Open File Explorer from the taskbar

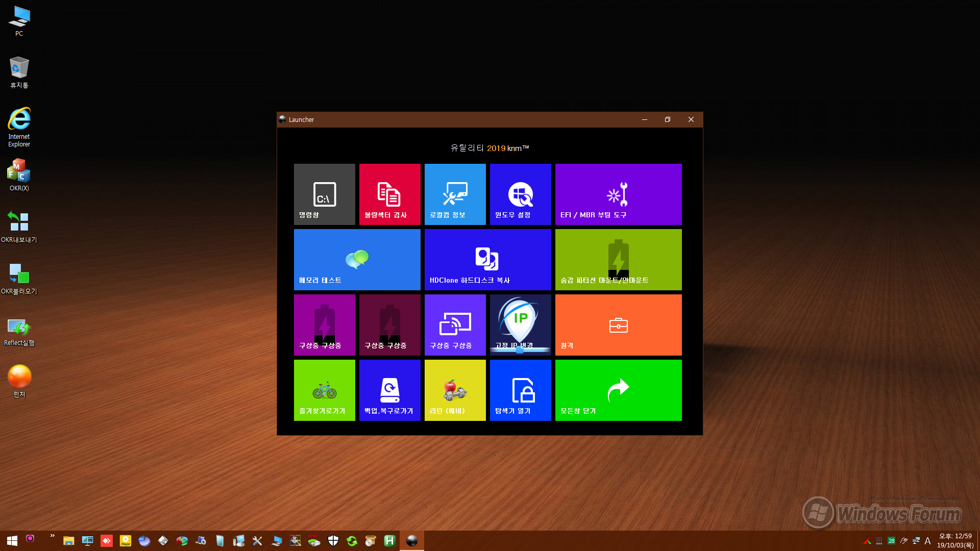pyautogui.click(x=68, y=541)
